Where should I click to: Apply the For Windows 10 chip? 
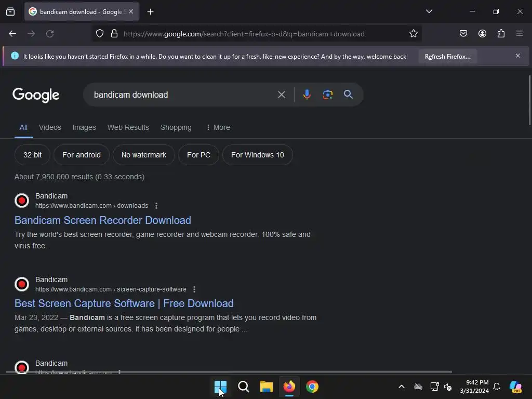tap(258, 155)
